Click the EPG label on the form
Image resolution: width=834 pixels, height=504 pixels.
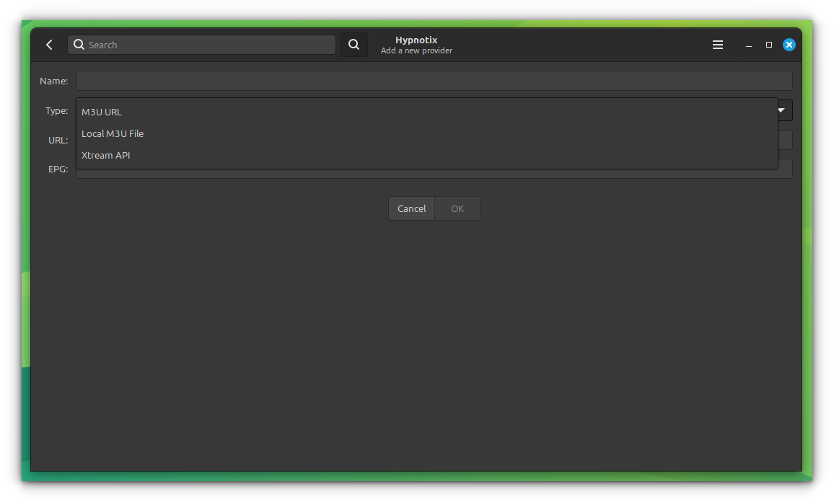click(57, 169)
